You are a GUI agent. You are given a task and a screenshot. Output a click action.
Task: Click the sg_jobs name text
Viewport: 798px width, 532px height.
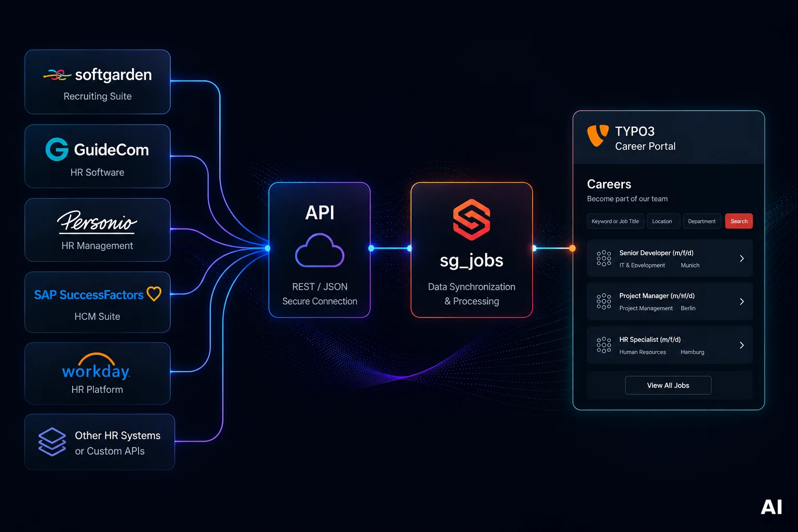(x=472, y=260)
